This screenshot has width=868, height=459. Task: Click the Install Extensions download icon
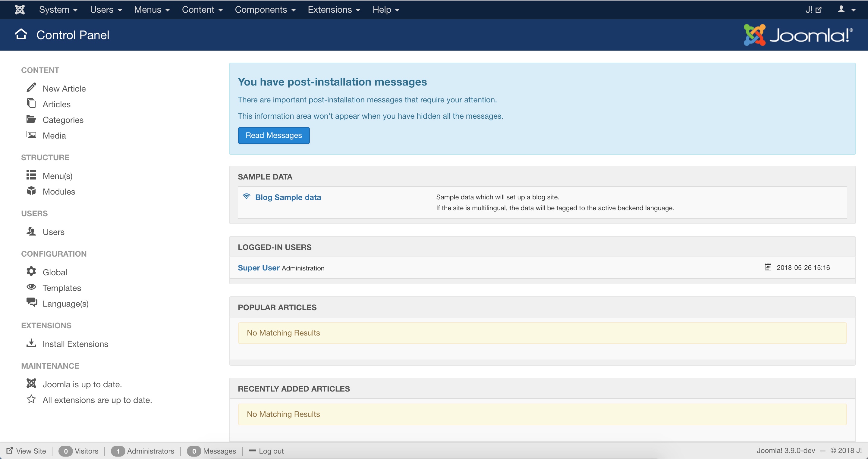[x=31, y=343]
